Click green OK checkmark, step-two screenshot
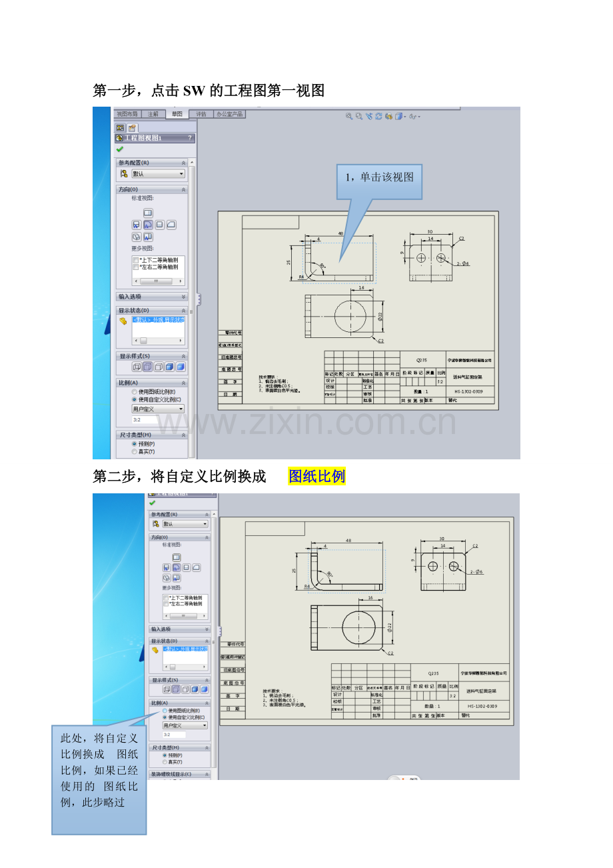This screenshot has width=613, height=868. (x=152, y=503)
